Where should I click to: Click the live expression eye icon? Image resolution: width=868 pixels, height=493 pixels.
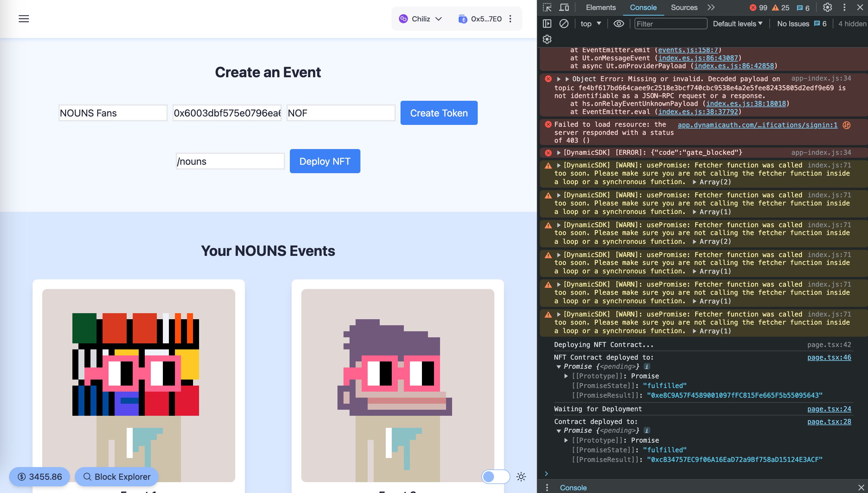point(619,24)
